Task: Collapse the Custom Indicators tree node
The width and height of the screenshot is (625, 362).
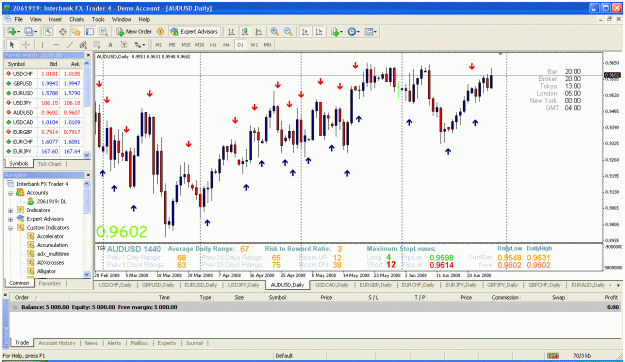Action: pyautogui.click(x=11, y=228)
